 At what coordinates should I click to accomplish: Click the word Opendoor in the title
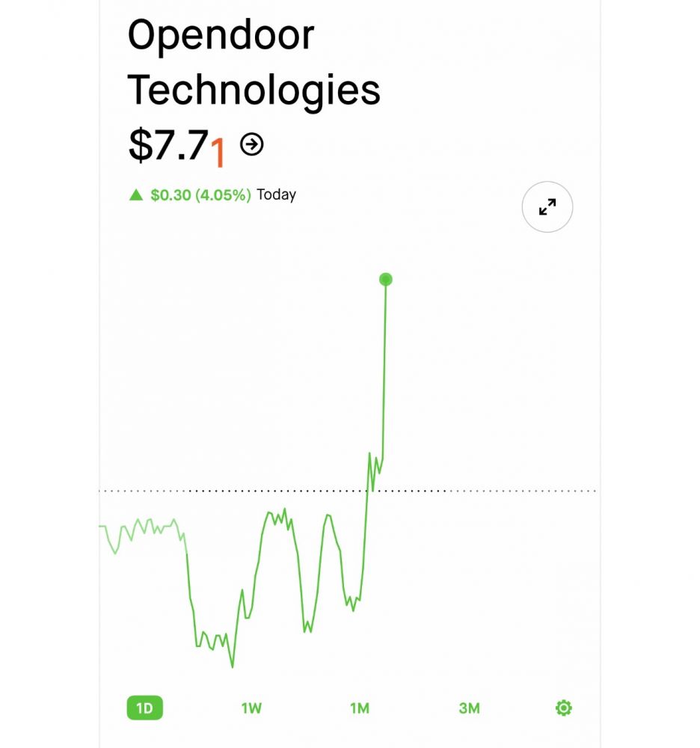tap(221, 35)
